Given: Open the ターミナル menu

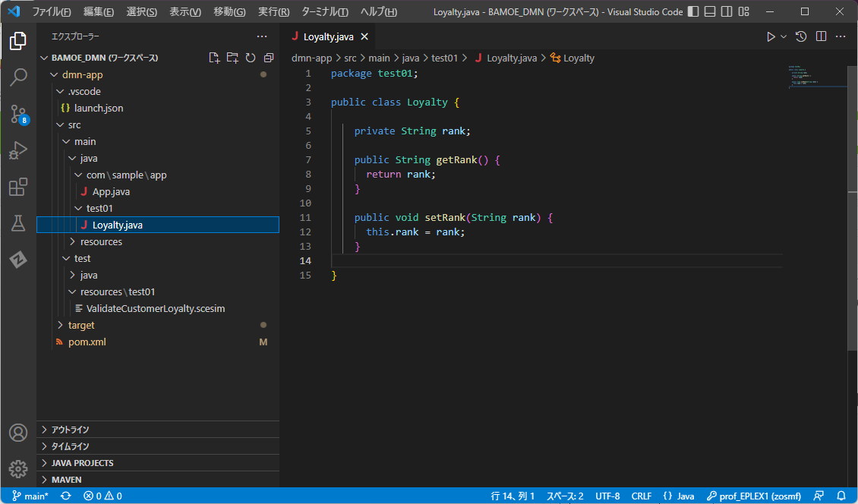Looking at the screenshot, I should pyautogui.click(x=324, y=12).
